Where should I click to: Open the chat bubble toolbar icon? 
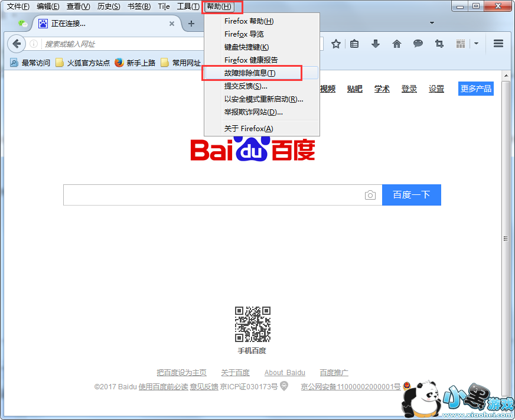(x=418, y=43)
